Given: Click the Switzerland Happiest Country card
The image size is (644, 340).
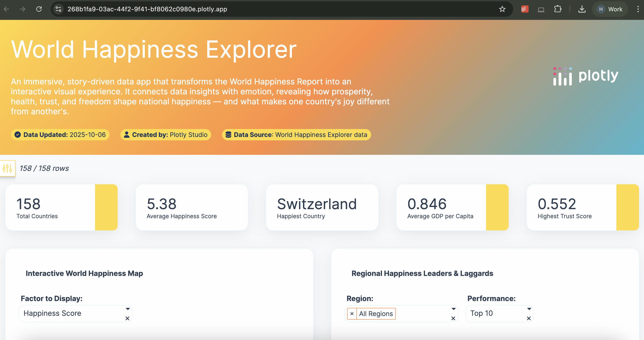Looking at the screenshot, I should coord(322,207).
